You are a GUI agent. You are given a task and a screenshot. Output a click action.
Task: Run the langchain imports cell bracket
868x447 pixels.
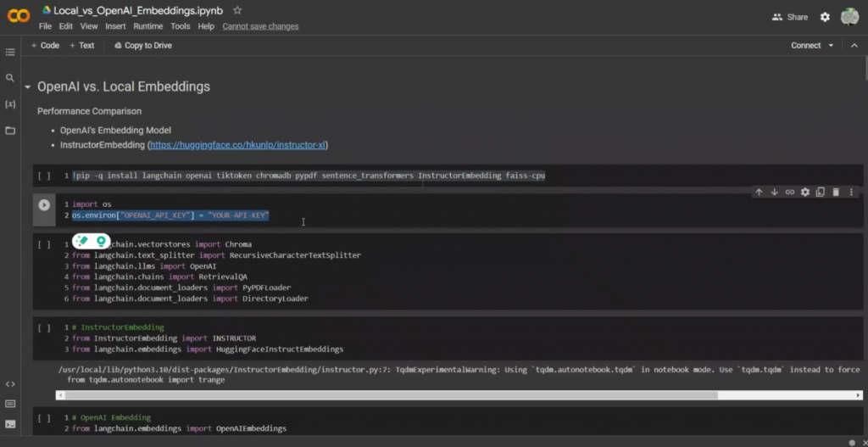[44, 244]
